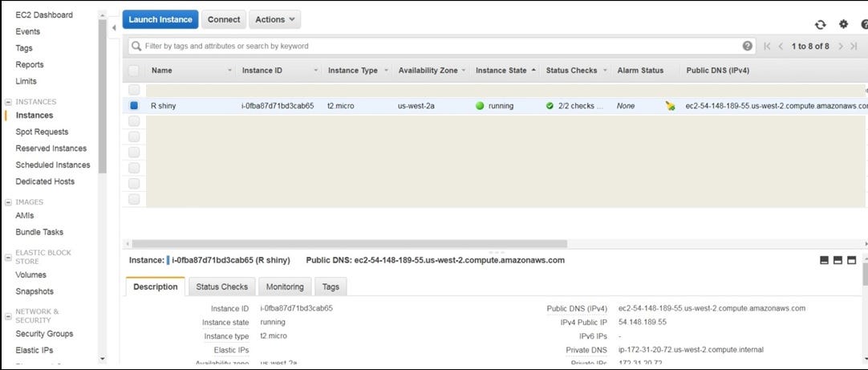
Task: Click the alarm status bell icon
Action: (x=671, y=106)
